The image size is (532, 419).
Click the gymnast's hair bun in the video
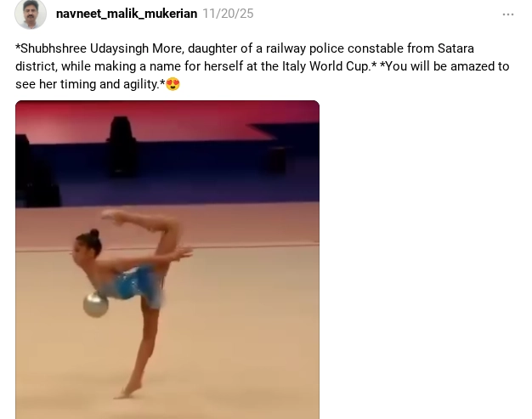[x=94, y=234]
